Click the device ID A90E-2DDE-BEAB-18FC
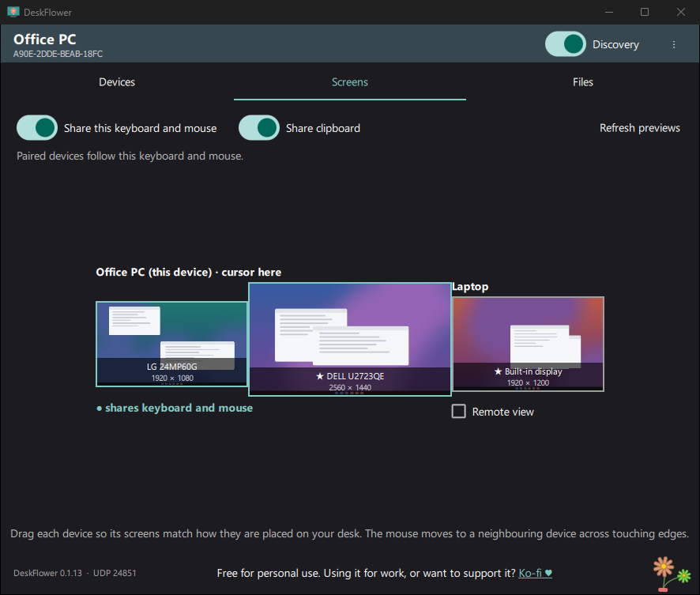Viewport: 700px width, 595px height. [x=58, y=54]
